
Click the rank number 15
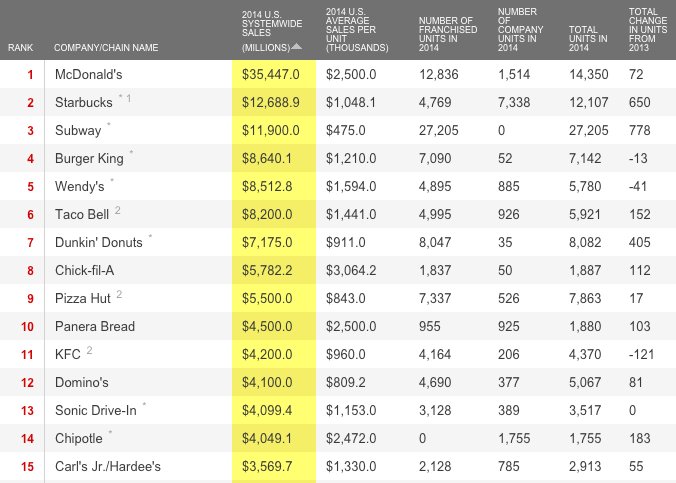click(27, 467)
